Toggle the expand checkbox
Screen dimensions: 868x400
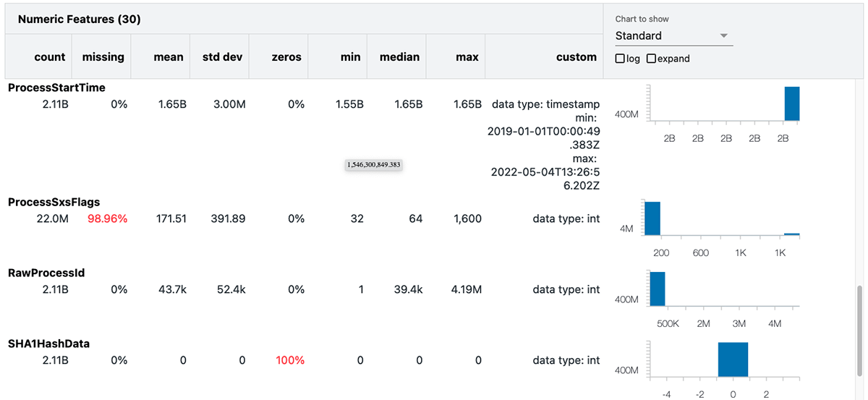651,59
